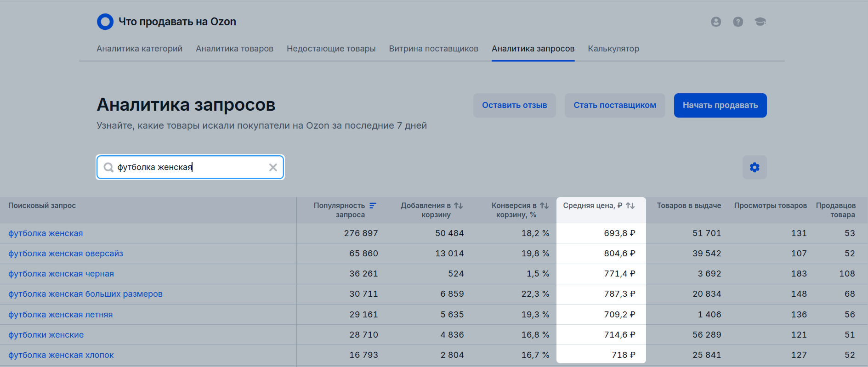Sort by Средняя цена arrows
Viewport: 868px width, 367px height.
point(630,205)
